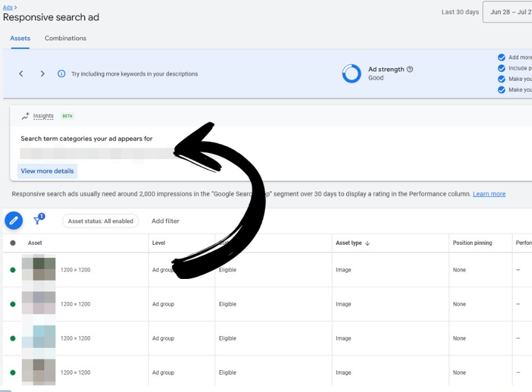Screen dimensions: 532x392
Task: Click the first 1200 × 1200 image thumbnail
Action: [x=39, y=270]
